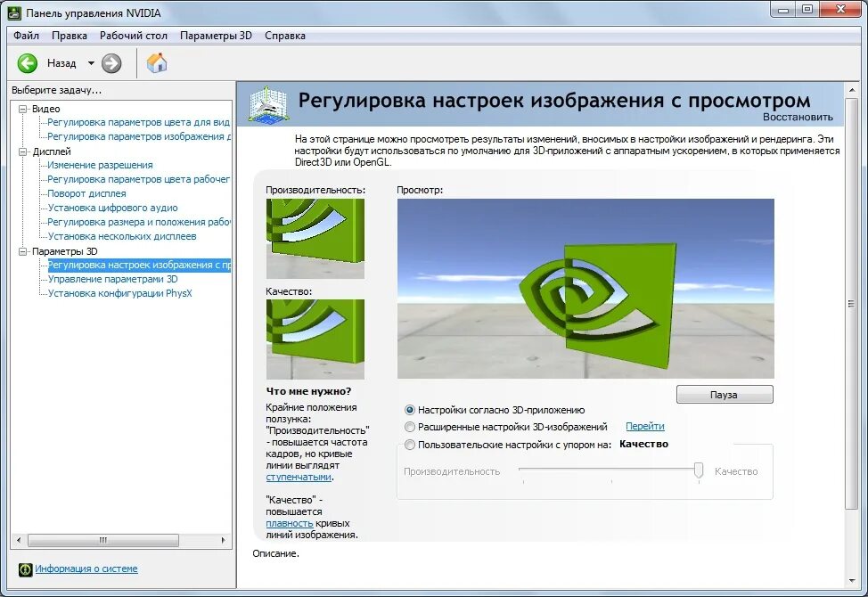The image size is (868, 597).
Task: Click the Параметры 3D category label
Action: (x=65, y=252)
